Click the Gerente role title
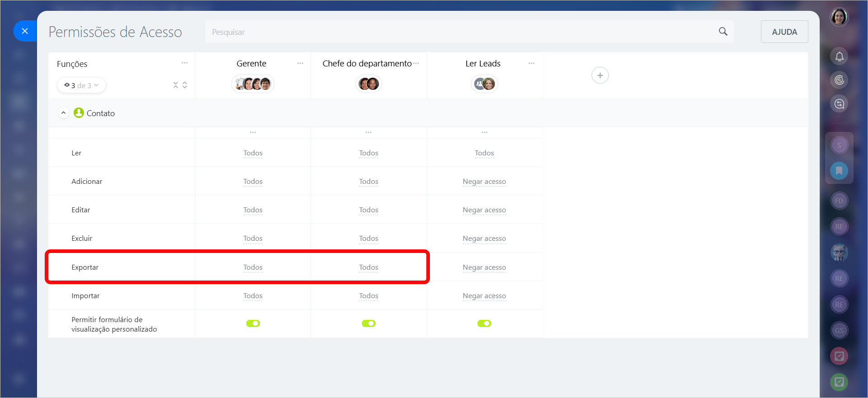Image resolution: width=868 pixels, height=398 pixels. point(252,64)
